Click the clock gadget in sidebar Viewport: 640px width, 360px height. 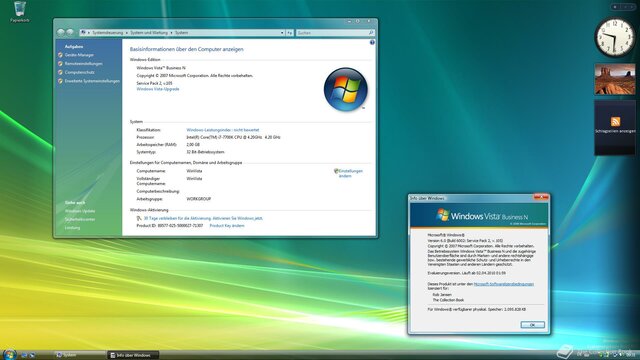coord(615,38)
